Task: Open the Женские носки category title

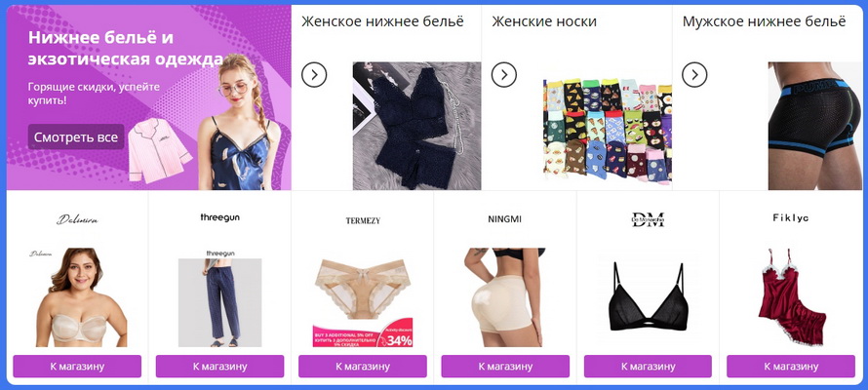Action: 544,21
